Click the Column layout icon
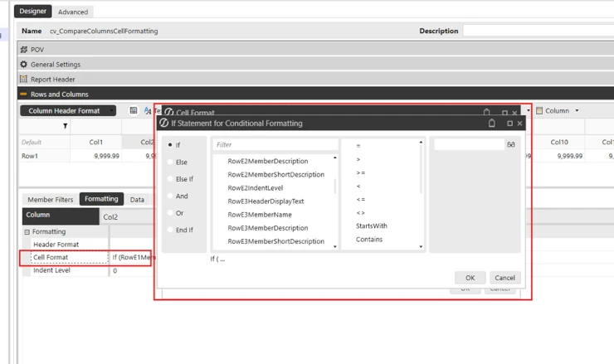 (x=539, y=111)
